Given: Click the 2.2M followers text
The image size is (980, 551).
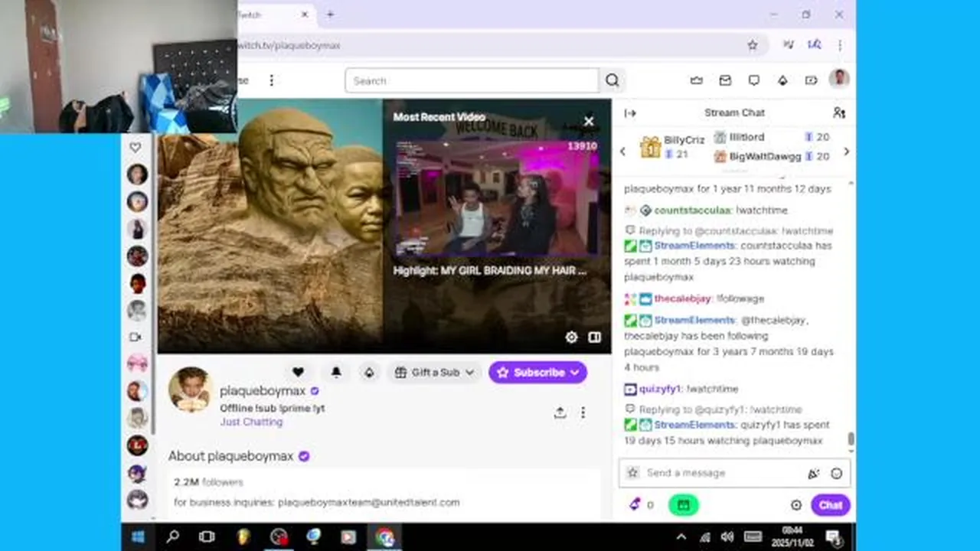Looking at the screenshot, I should coord(208,482).
